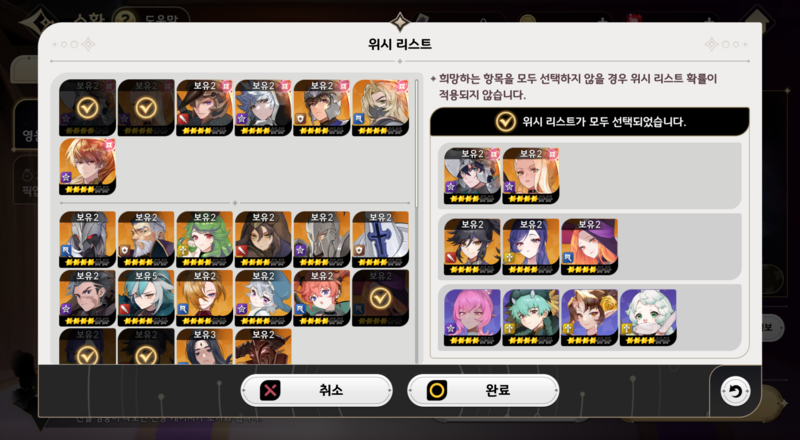Click the 취소 cancel button

click(316, 390)
